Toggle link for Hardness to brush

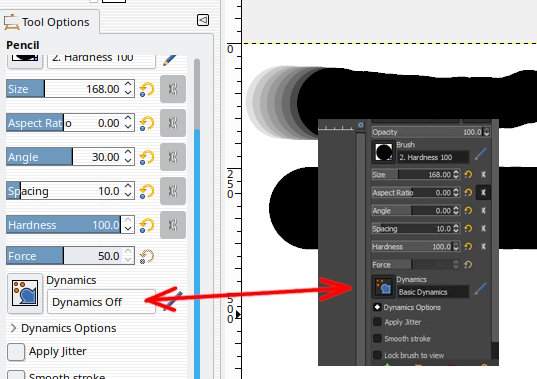click(173, 225)
